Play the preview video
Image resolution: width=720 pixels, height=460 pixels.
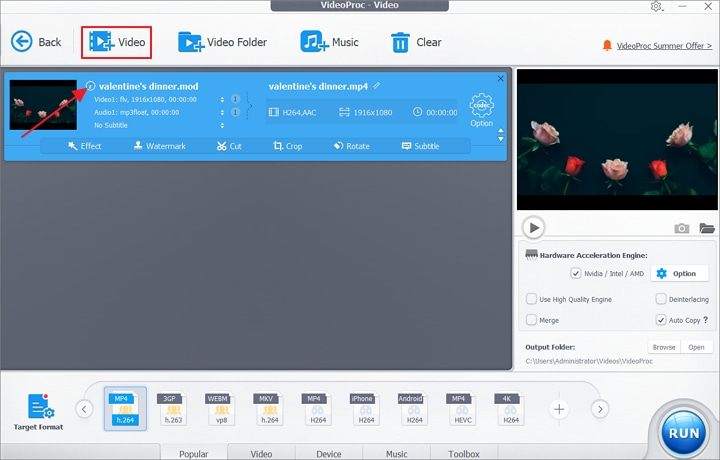point(534,228)
